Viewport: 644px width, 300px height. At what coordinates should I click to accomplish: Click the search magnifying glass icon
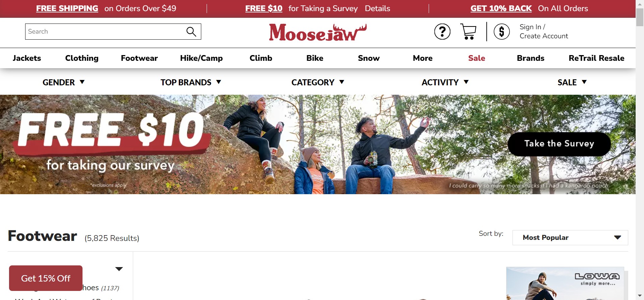[191, 32]
